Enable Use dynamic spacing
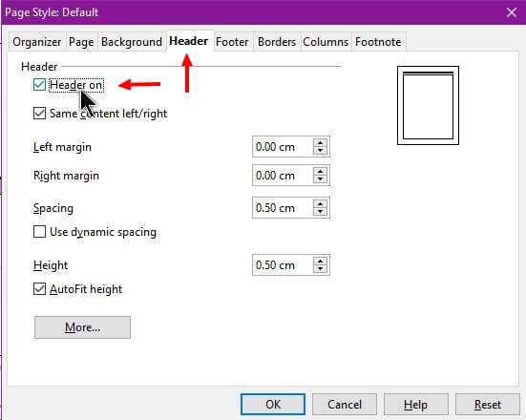Viewport: 526px width, 420px height. (39, 231)
